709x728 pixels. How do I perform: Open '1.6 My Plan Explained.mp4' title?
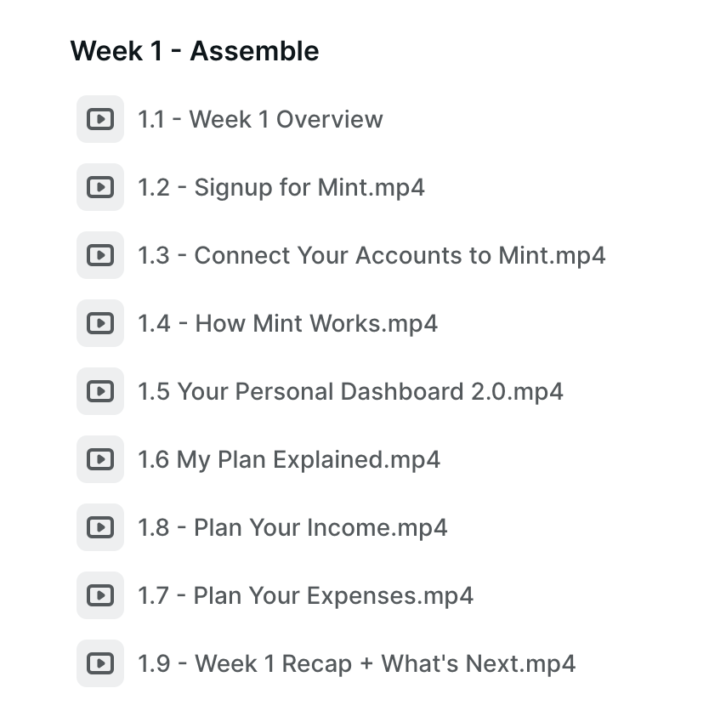tap(289, 459)
